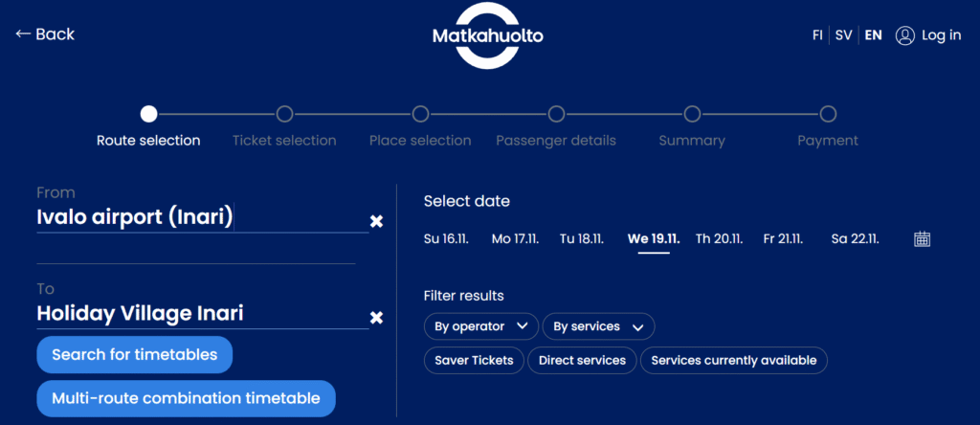Switch language to FI
980x425 pixels.
pyautogui.click(x=817, y=35)
